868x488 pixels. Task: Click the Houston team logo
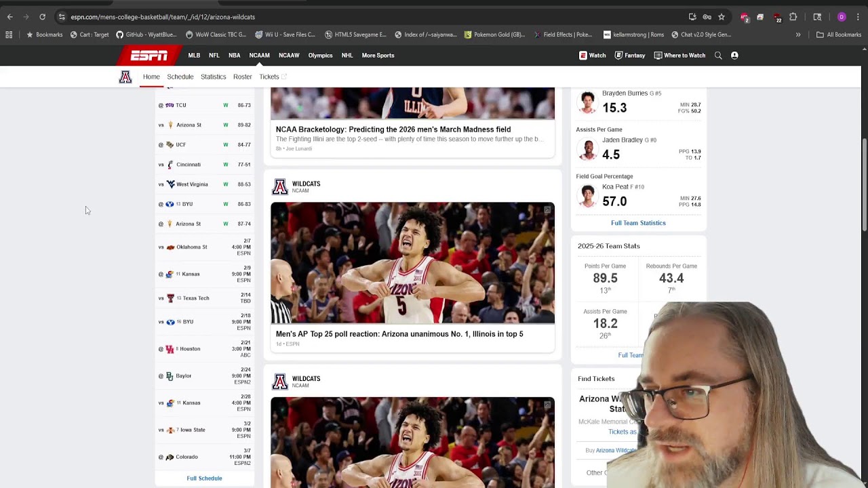tap(170, 349)
